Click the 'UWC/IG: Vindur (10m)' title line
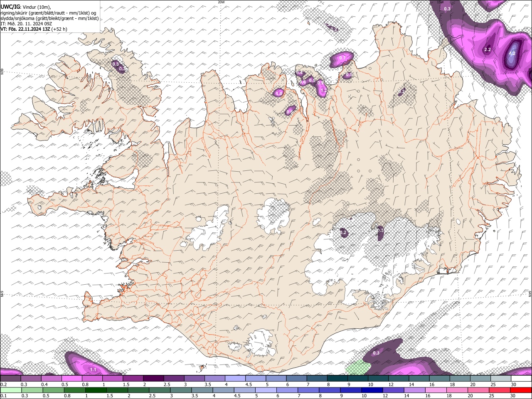532x399 pixels. point(26,7)
